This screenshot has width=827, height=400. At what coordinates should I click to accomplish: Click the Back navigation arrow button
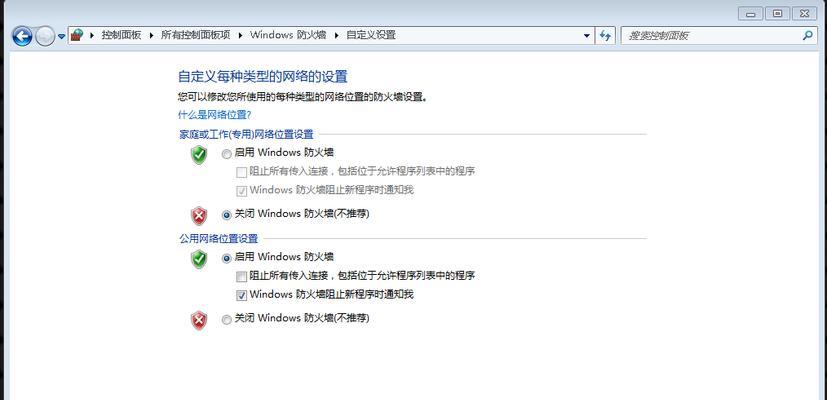tap(22, 36)
